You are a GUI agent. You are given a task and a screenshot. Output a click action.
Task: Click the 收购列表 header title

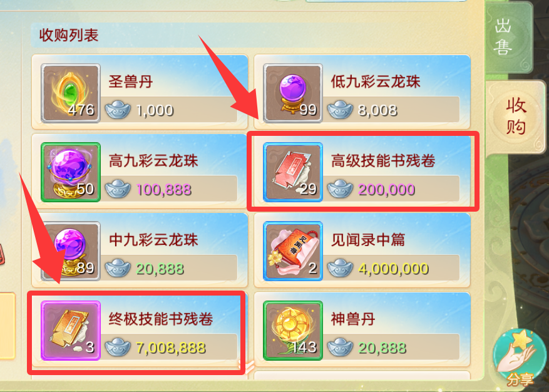[69, 35]
